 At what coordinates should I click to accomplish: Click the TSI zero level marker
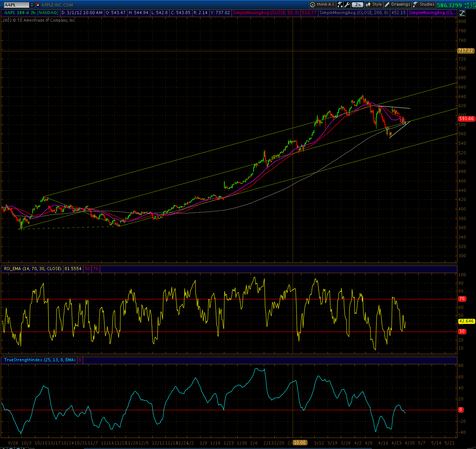point(461,410)
